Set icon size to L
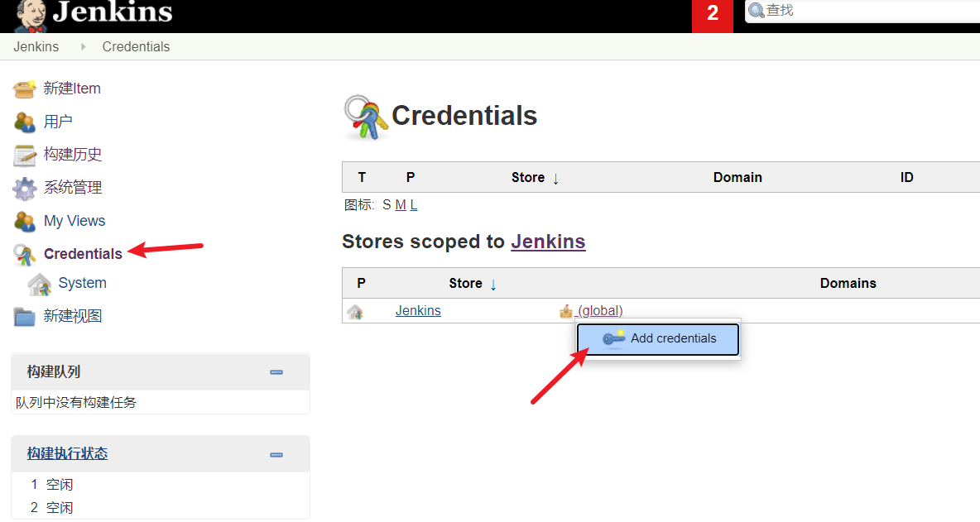Screen dimensions: 980x522 [x=414, y=205]
